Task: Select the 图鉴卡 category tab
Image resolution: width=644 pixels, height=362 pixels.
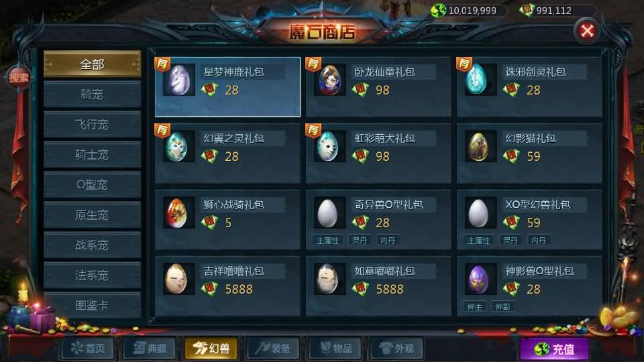Action: (x=92, y=306)
